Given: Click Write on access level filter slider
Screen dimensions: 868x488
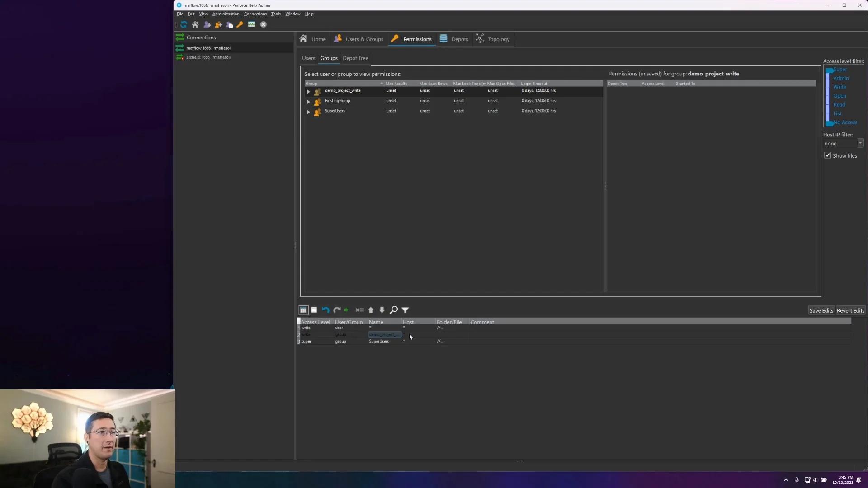Looking at the screenshot, I should pos(840,87).
